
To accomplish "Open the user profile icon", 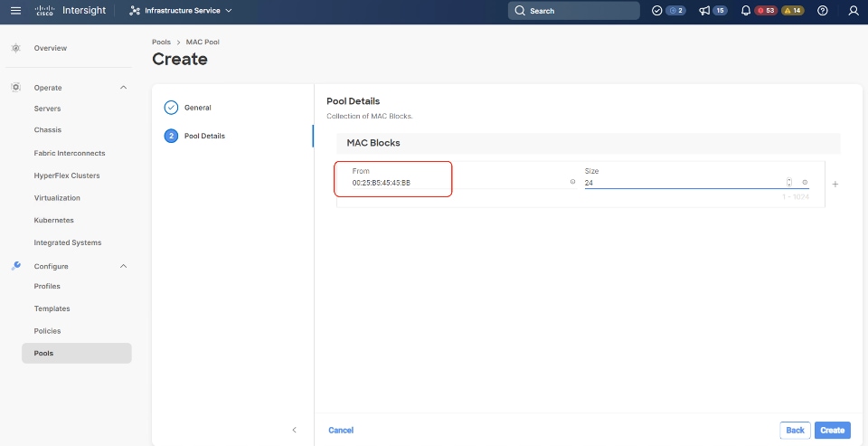I will tap(853, 11).
